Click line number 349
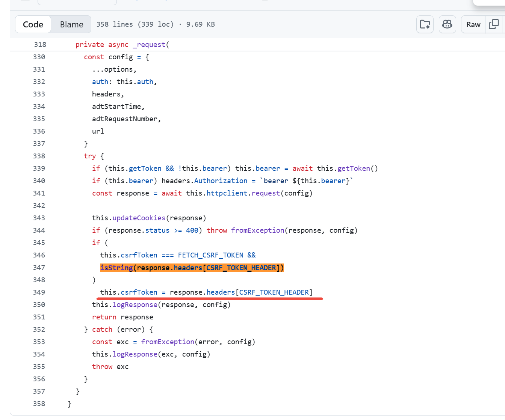Screen dimensions: 505x420 tap(39, 292)
